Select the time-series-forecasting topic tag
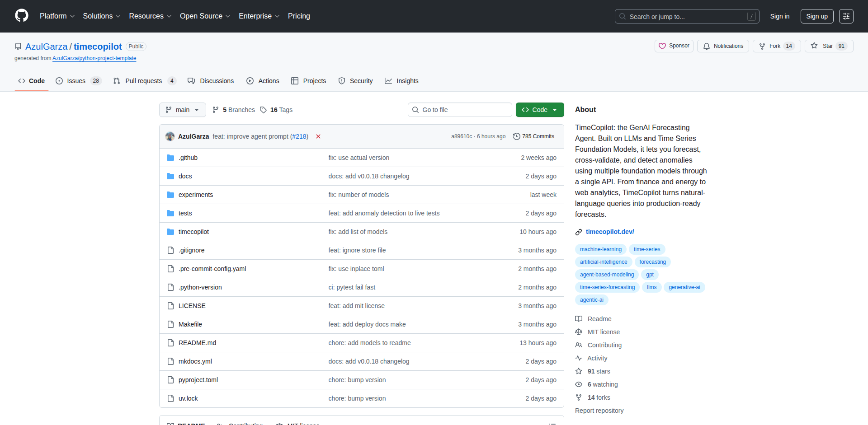Viewport: 868px width, 425px height. click(x=607, y=287)
